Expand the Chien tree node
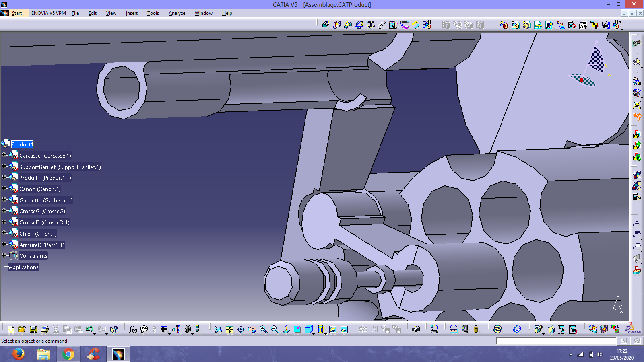Viewport: 644px width, 362px height. [x=4, y=233]
